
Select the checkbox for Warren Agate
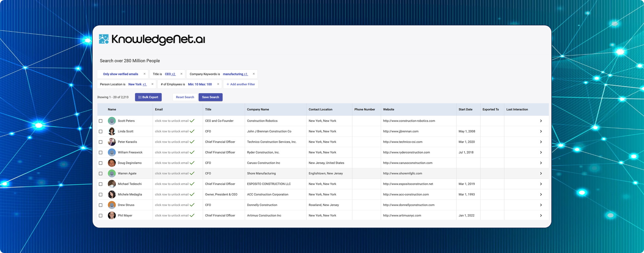100,173
